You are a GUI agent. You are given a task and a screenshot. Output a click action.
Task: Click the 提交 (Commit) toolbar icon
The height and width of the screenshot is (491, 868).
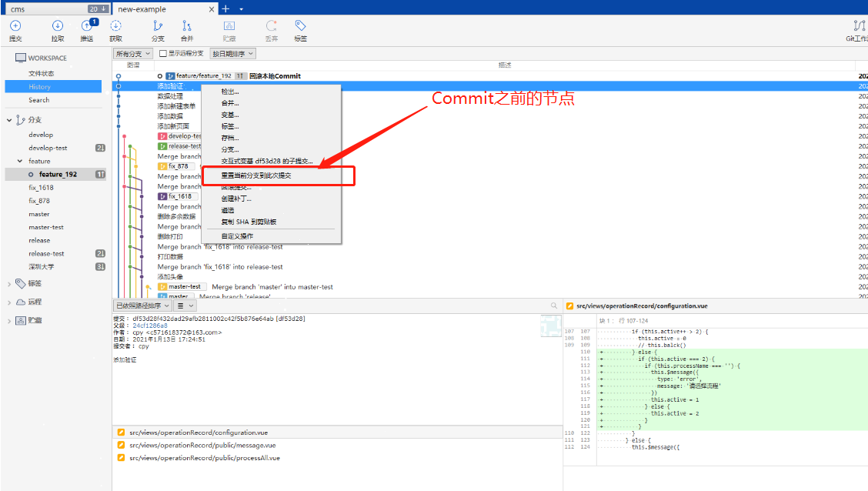[15, 30]
